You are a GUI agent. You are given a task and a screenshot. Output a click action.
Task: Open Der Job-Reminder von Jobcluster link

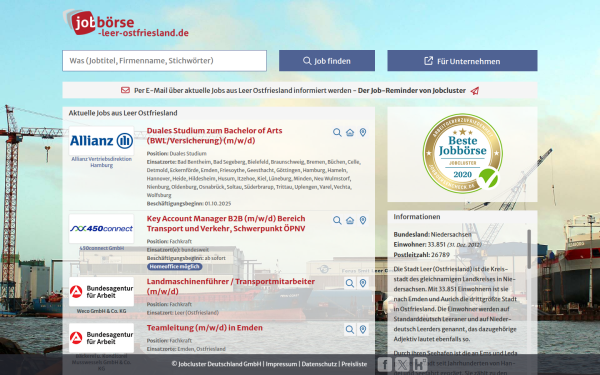(412, 91)
